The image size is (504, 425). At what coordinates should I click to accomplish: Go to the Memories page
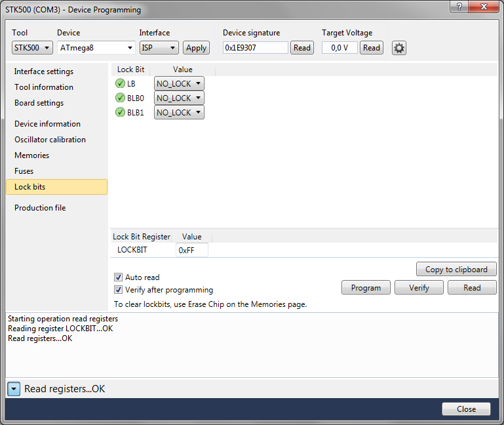click(x=32, y=155)
